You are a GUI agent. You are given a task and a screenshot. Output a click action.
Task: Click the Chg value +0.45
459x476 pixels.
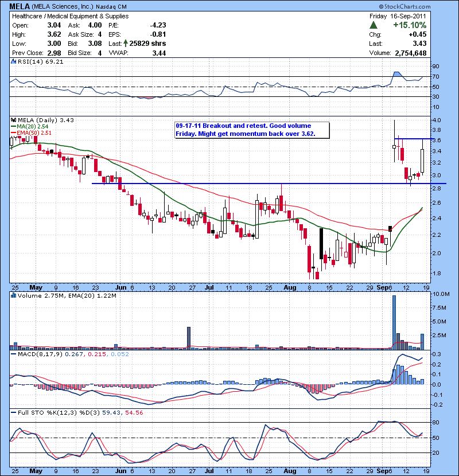[x=418, y=34]
